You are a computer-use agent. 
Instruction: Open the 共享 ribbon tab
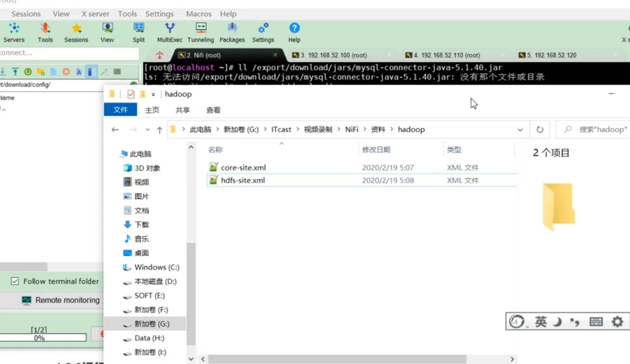click(x=183, y=110)
